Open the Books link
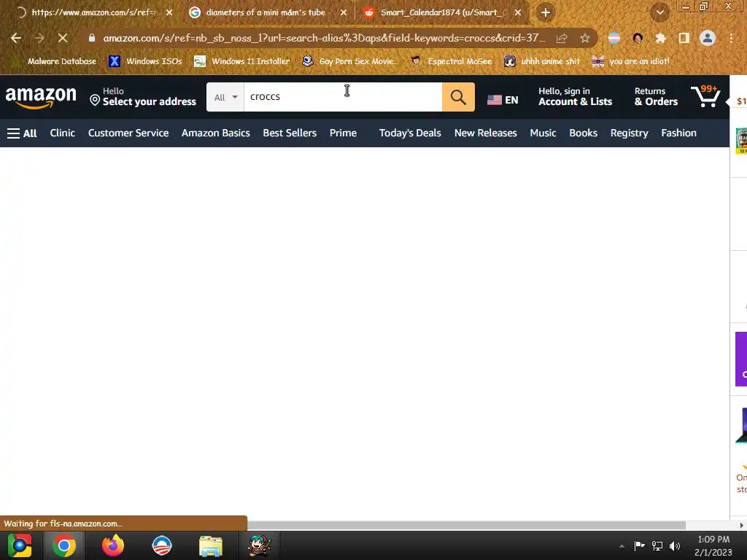Viewport: 747px width, 560px height. coord(583,133)
